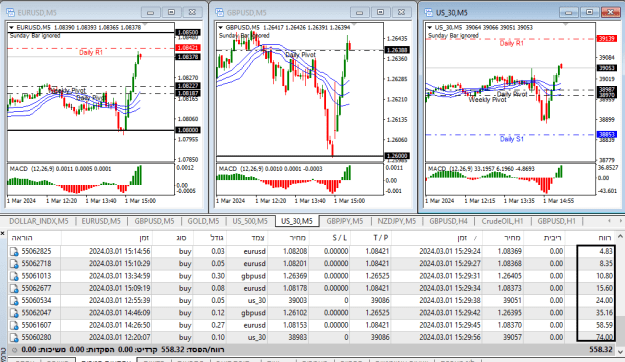Click the Daily S1 label on US_30 chart
The height and width of the screenshot is (362, 625).
coord(512,139)
